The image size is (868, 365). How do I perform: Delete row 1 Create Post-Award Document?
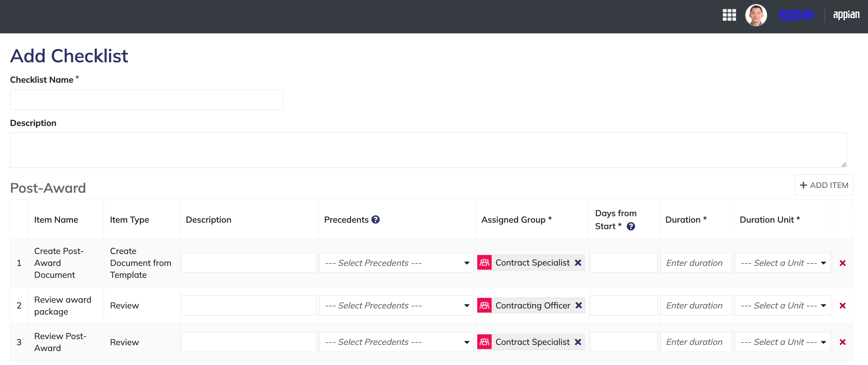(842, 263)
